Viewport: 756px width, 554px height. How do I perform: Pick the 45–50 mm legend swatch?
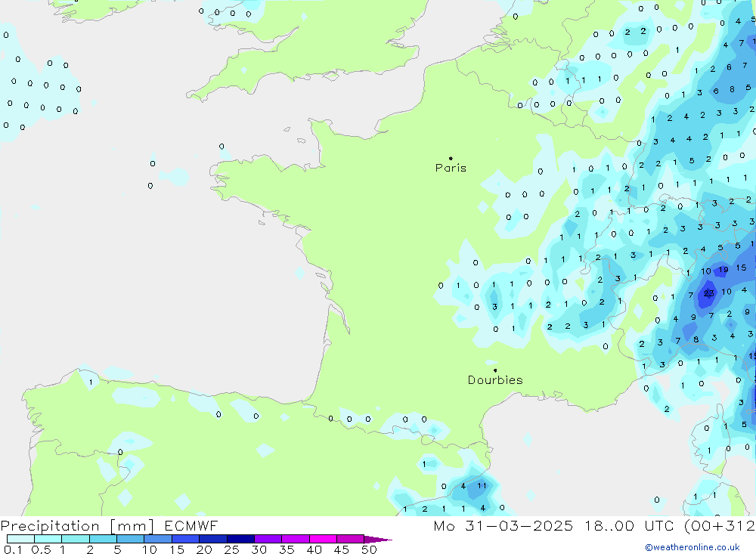350,539
